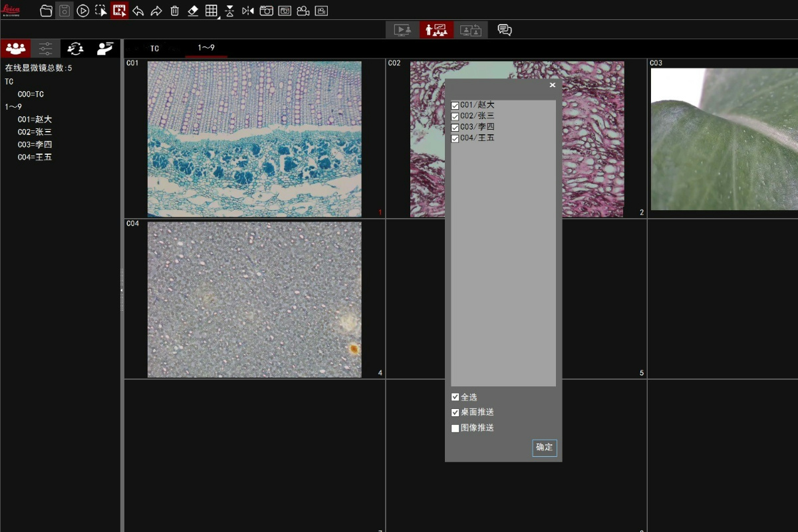Toggle the 全选 select-all checkbox
Image resolution: width=798 pixels, height=532 pixels.
(x=455, y=398)
